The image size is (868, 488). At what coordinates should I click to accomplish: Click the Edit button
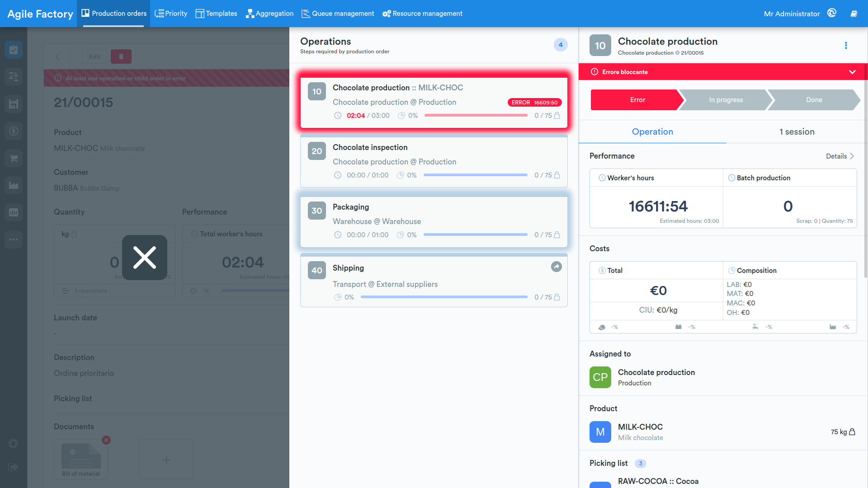tap(94, 56)
